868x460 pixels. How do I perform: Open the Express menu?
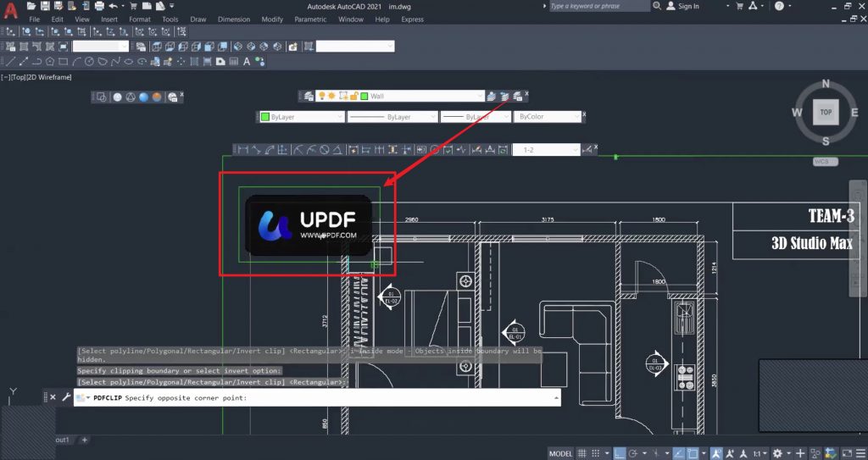coord(413,19)
